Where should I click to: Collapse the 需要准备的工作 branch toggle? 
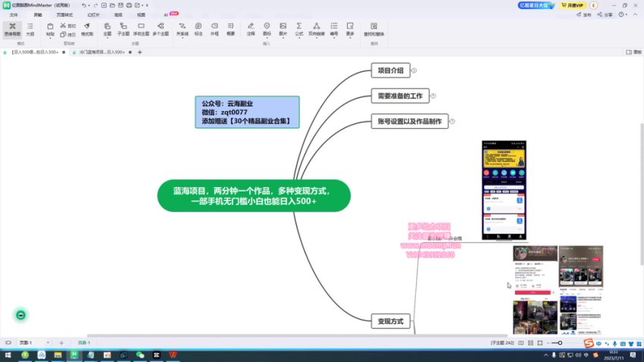coord(433,96)
